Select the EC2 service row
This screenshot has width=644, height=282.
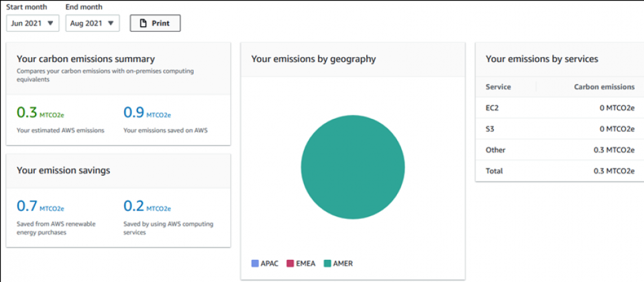pos(559,107)
